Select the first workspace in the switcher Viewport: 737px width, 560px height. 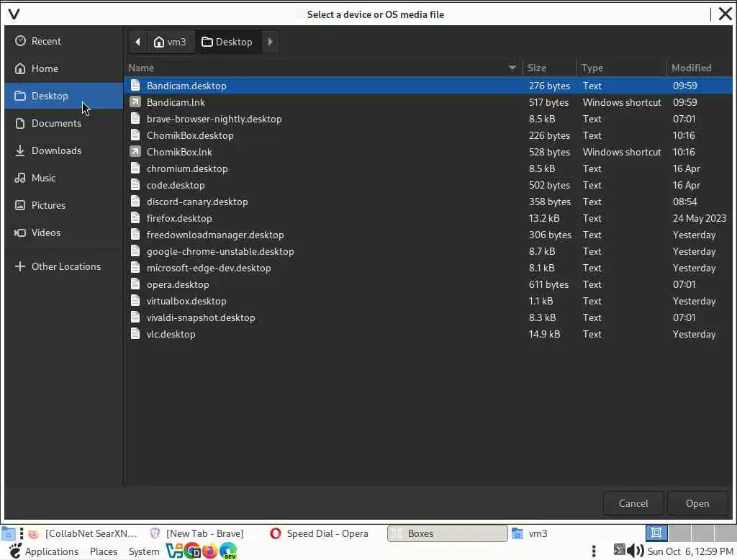click(x=656, y=533)
